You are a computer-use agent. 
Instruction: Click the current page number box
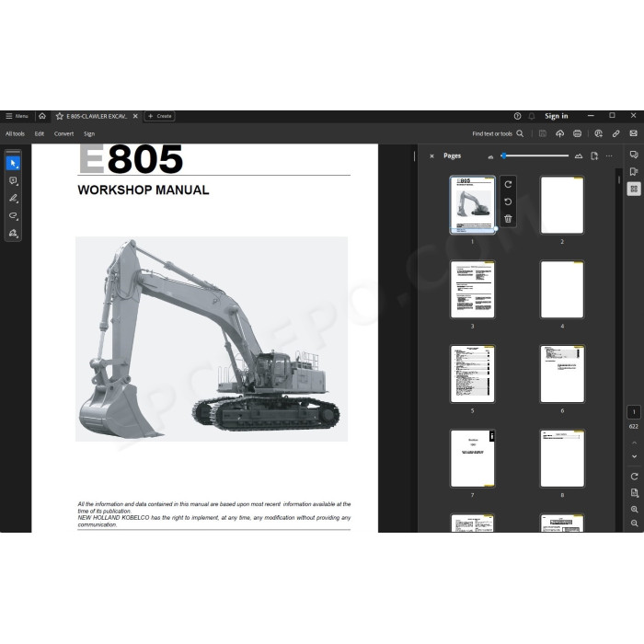[x=634, y=412]
